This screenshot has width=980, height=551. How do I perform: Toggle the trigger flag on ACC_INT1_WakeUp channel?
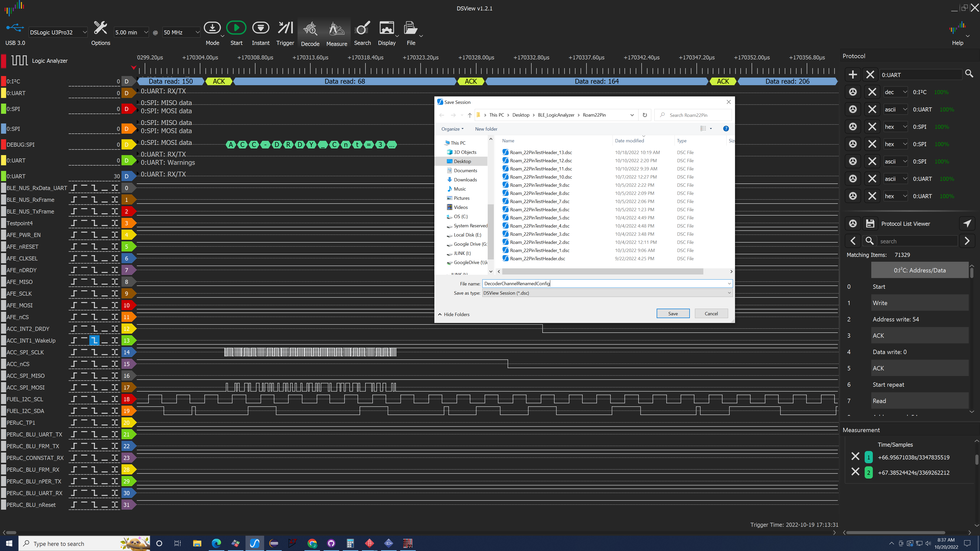tap(94, 340)
